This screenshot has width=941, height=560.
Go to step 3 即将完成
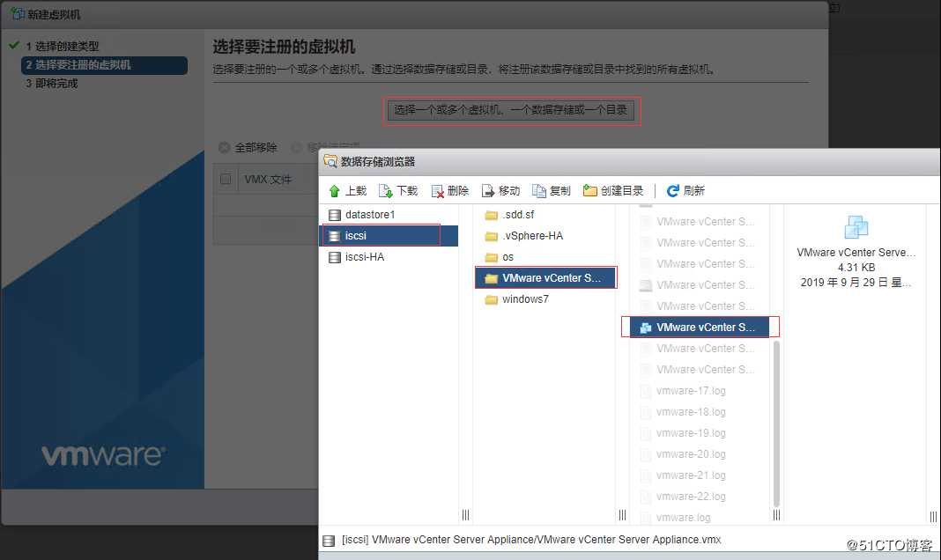tap(52, 84)
